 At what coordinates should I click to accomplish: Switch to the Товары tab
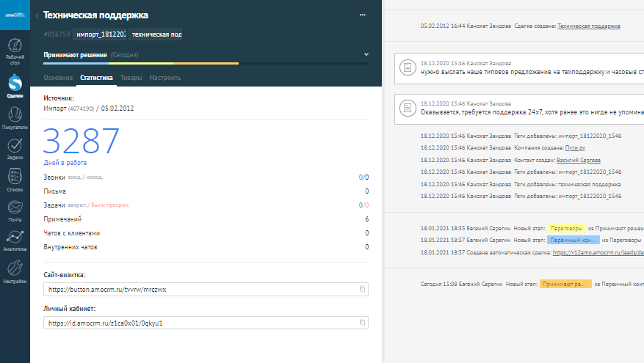(131, 78)
